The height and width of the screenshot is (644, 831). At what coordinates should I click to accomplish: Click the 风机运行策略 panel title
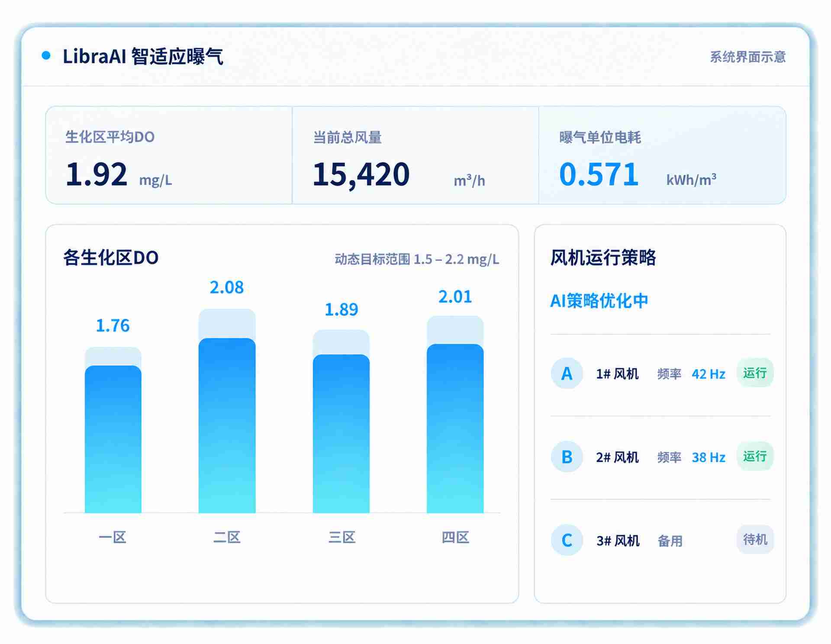coord(603,258)
